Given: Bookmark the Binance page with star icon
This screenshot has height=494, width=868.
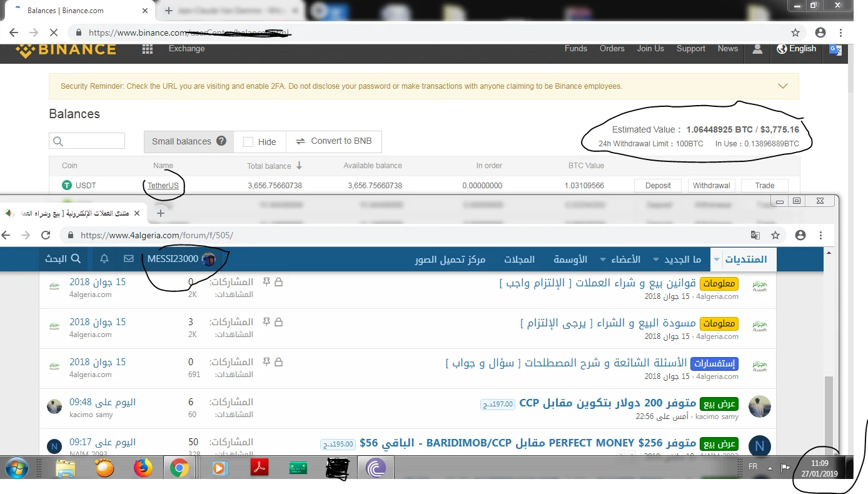Looking at the screenshot, I should [795, 33].
